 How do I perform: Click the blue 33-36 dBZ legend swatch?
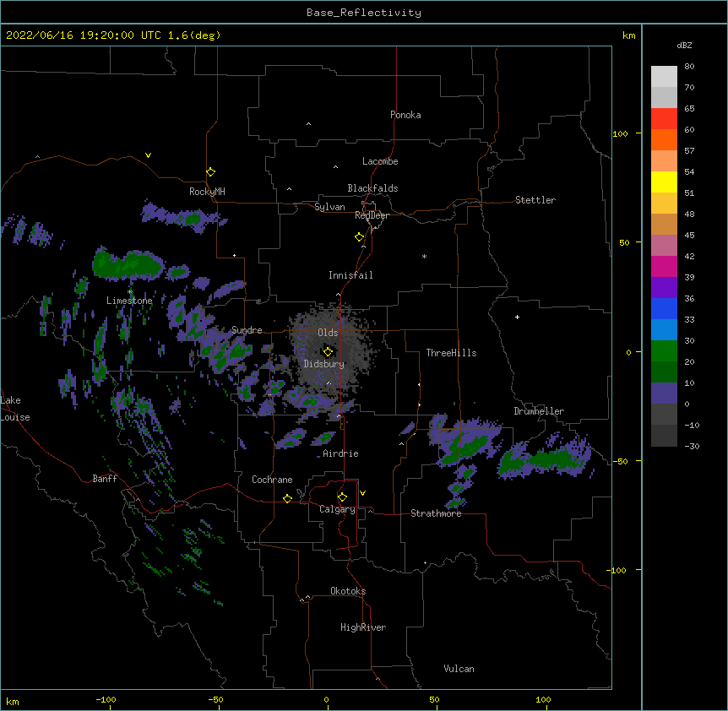click(664, 308)
